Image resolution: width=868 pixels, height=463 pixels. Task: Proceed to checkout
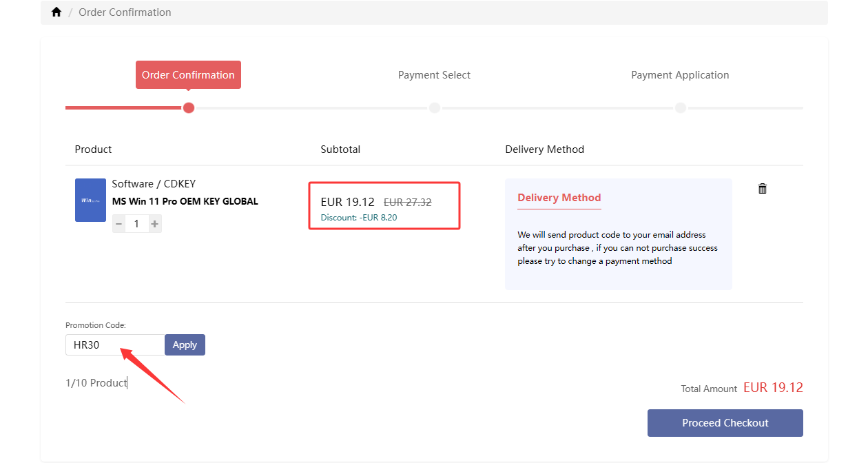click(725, 423)
